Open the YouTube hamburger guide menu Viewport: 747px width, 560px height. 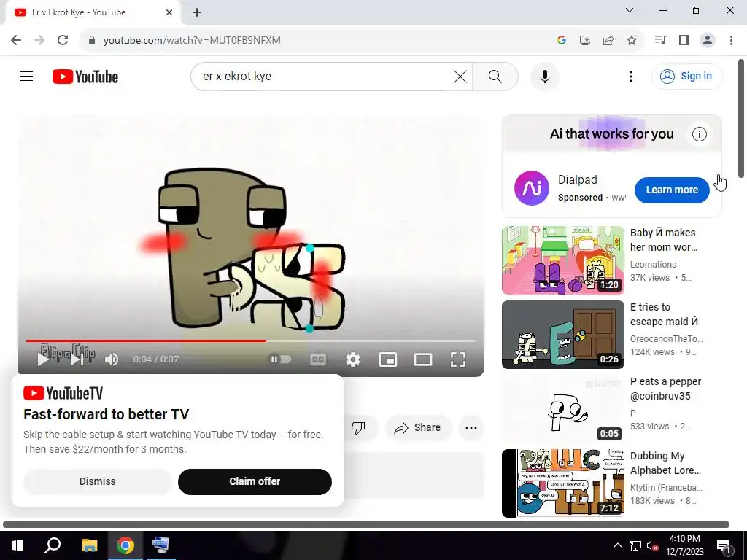pyautogui.click(x=26, y=76)
